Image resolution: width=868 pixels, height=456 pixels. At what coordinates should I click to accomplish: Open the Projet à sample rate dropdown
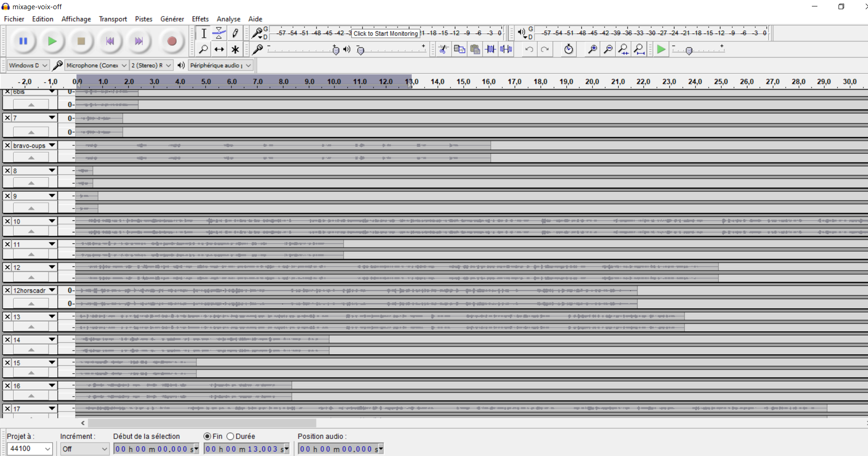click(29, 449)
